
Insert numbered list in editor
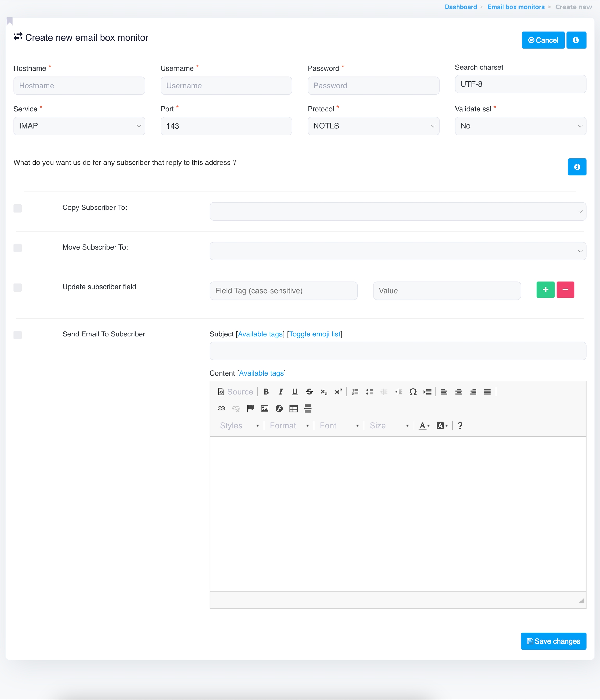point(355,392)
